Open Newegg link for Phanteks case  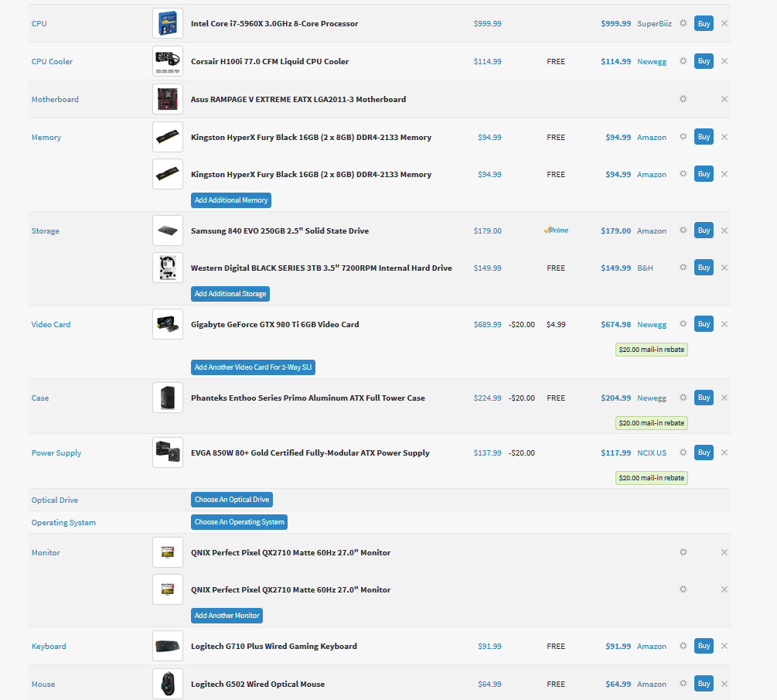(x=652, y=398)
